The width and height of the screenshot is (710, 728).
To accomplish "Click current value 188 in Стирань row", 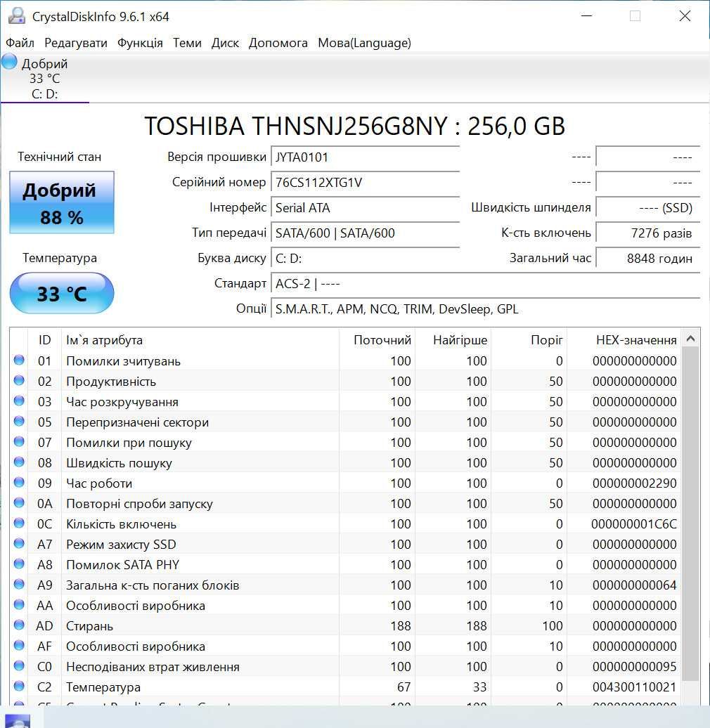I will pos(400,626).
